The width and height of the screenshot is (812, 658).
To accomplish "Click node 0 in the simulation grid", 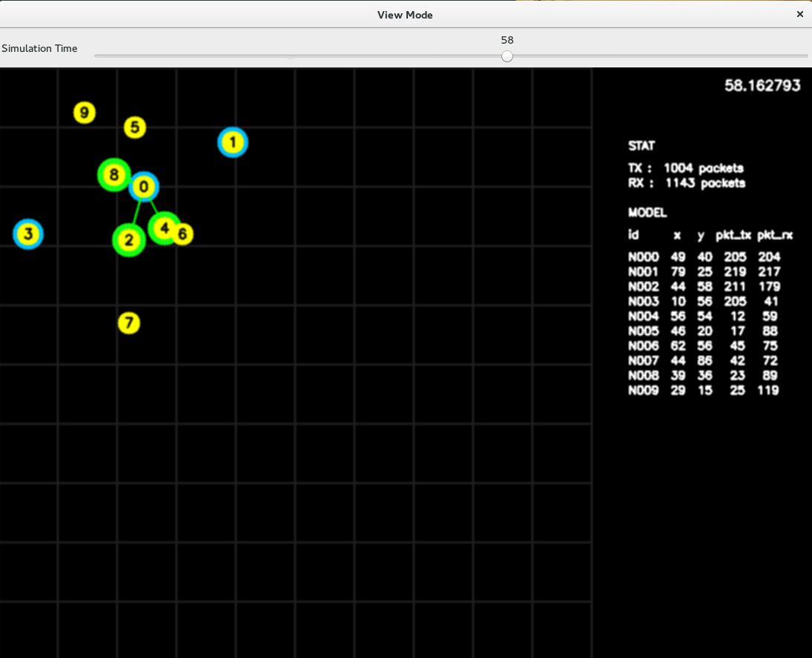I will point(143,187).
